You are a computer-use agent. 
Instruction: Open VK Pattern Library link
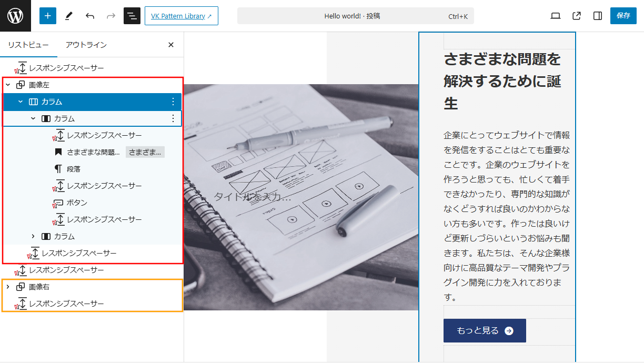click(x=181, y=16)
